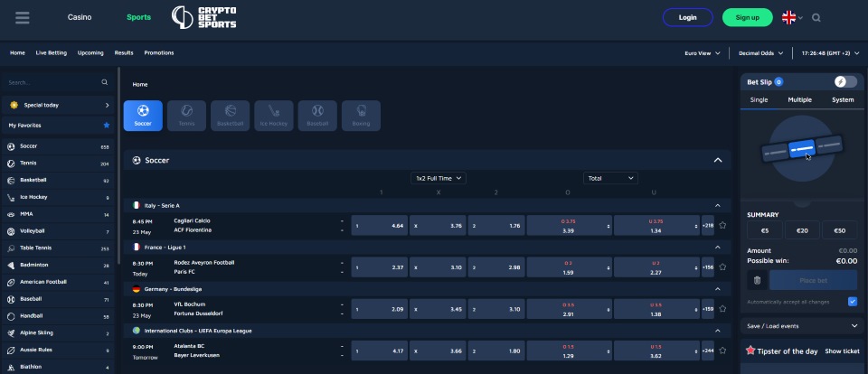Open Volleyball in the sidebar list

58,231
